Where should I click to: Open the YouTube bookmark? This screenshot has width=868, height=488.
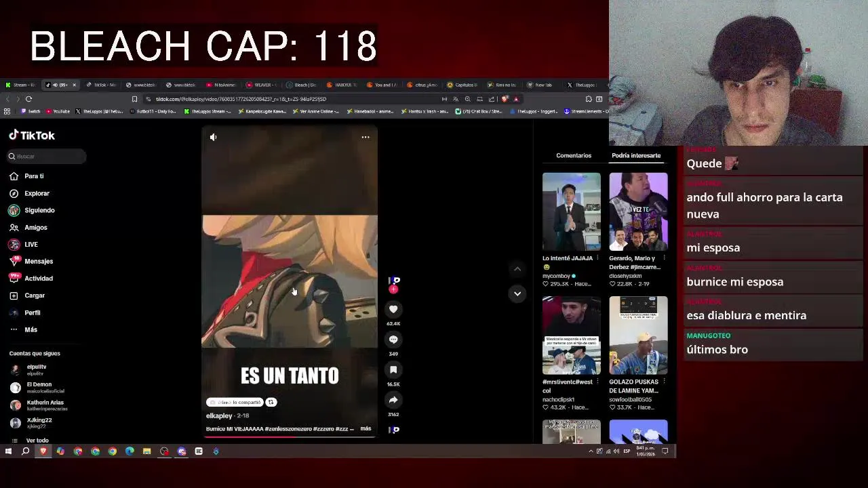click(x=58, y=112)
